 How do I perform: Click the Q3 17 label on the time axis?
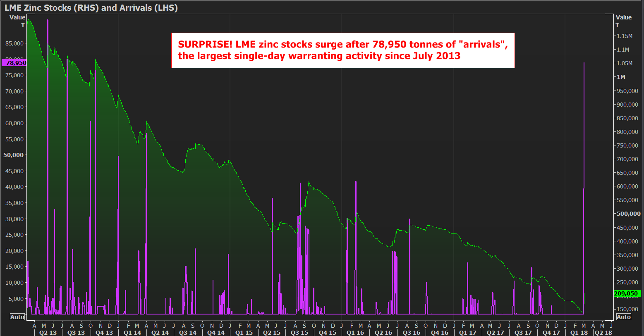(523, 333)
